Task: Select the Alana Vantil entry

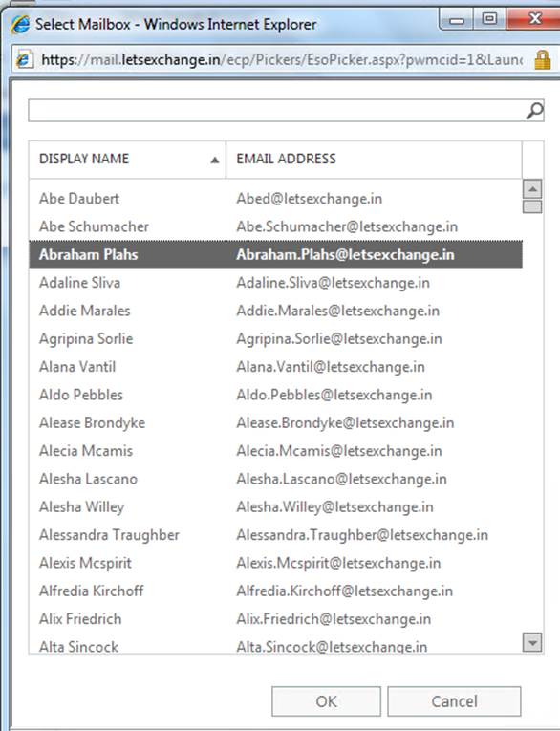Action: tap(275, 366)
